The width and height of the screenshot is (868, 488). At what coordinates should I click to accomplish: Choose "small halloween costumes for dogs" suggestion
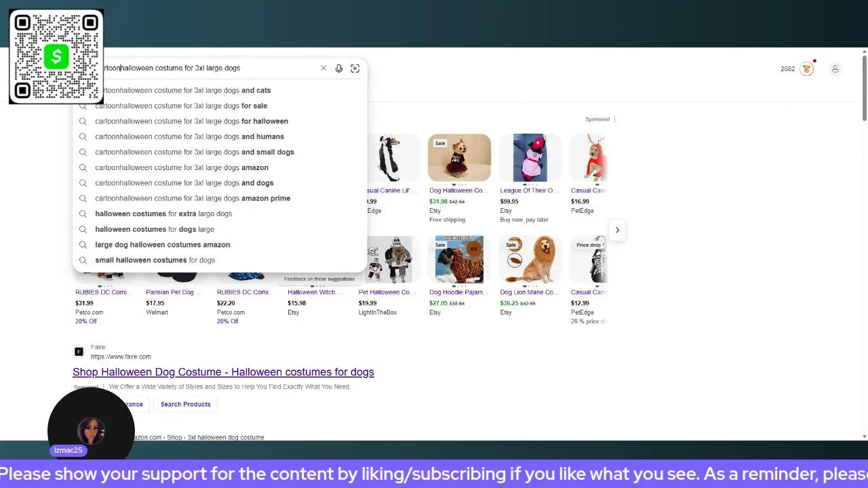[220, 260]
